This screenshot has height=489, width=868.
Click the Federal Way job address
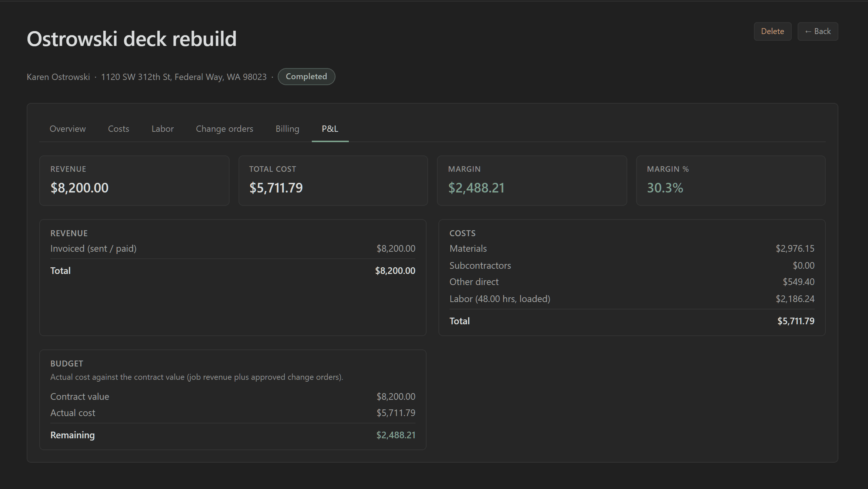pyautogui.click(x=184, y=77)
